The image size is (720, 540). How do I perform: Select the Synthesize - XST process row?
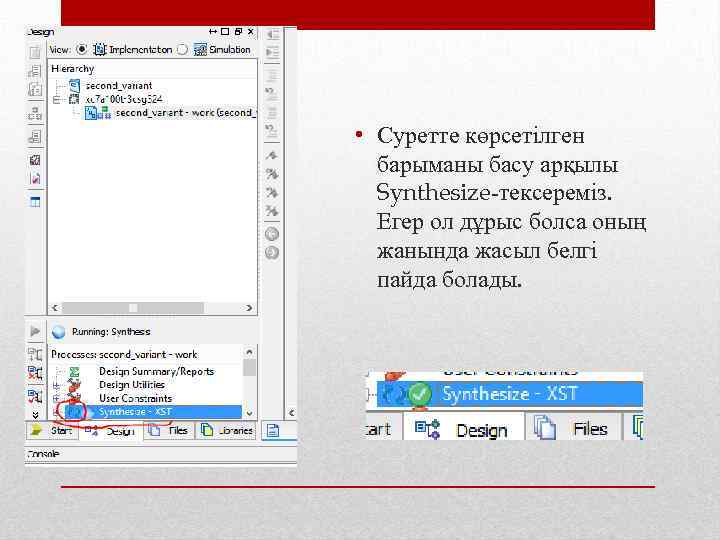[152, 411]
